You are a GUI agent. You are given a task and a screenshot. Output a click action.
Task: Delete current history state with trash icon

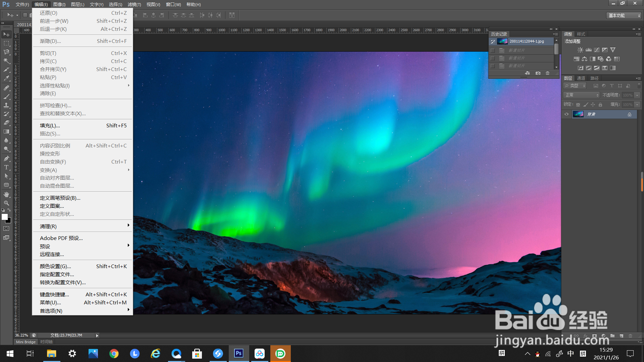click(548, 73)
